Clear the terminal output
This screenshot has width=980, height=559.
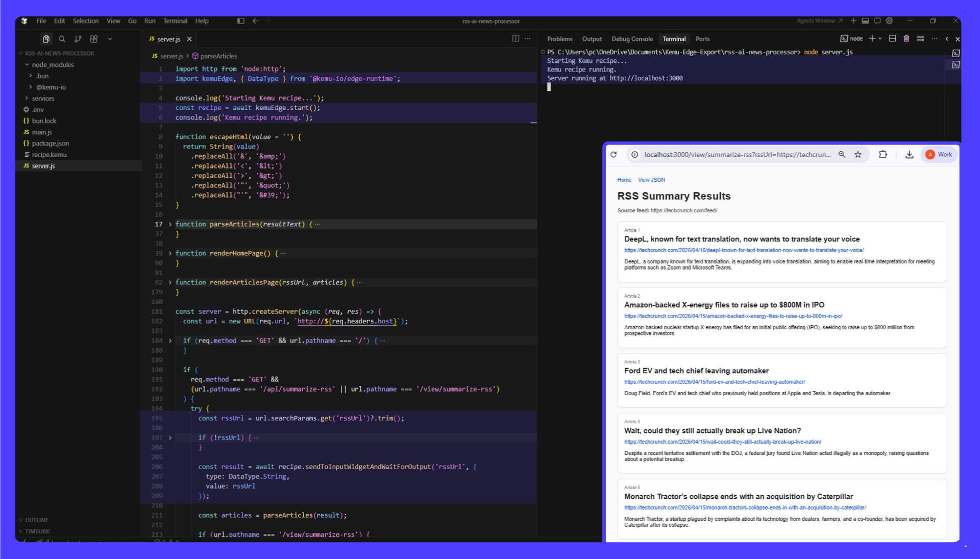tap(920, 38)
